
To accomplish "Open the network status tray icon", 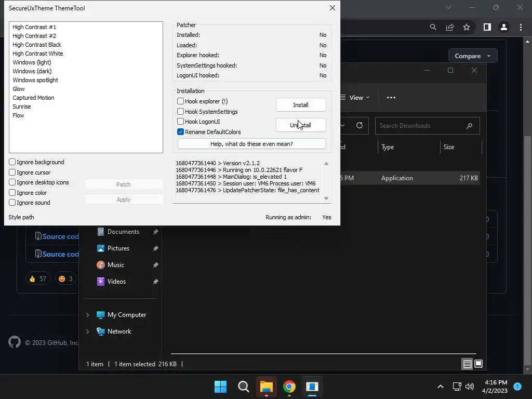I will point(457,387).
